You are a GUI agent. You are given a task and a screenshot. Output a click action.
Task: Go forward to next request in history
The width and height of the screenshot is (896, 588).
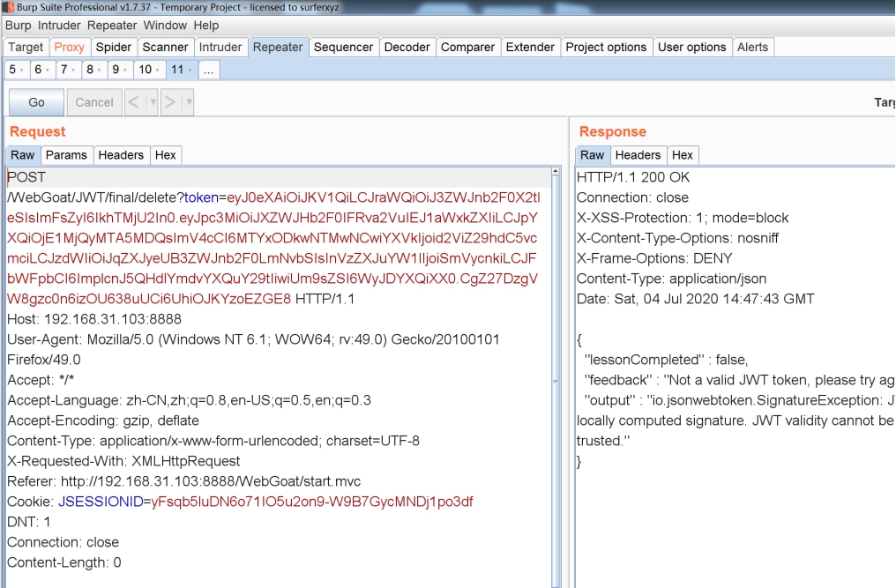point(170,102)
